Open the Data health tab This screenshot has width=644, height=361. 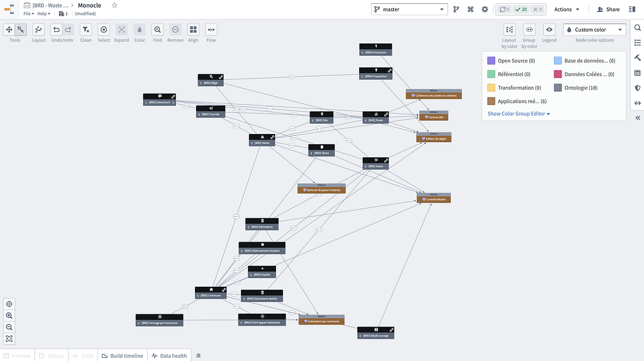point(169,356)
